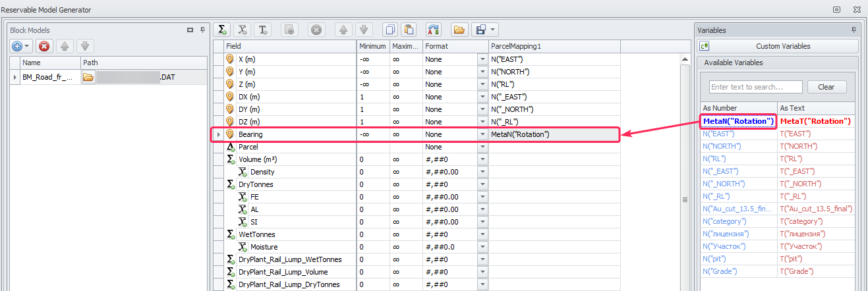Click the sum field (sigma) toolbar icon
The width and height of the screenshot is (868, 291).
tap(223, 30)
